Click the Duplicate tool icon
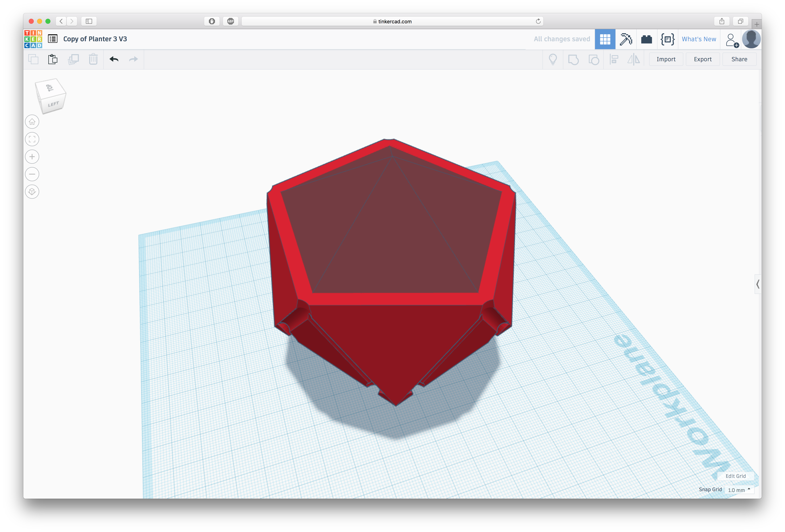The width and height of the screenshot is (785, 532). (x=73, y=59)
